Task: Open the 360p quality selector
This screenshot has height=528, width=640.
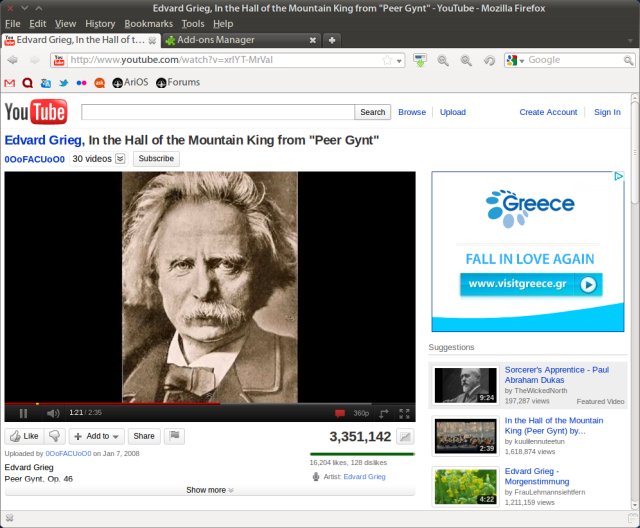Action: coord(361,413)
